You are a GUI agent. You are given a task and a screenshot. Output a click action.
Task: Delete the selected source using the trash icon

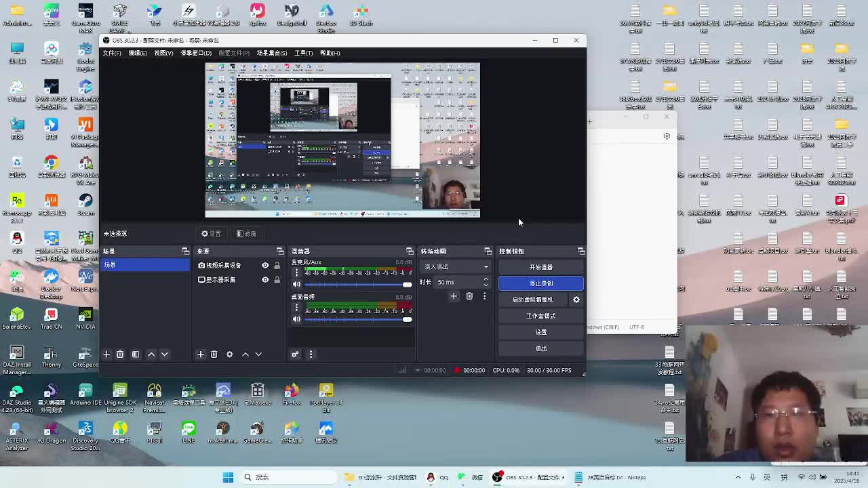pos(214,354)
